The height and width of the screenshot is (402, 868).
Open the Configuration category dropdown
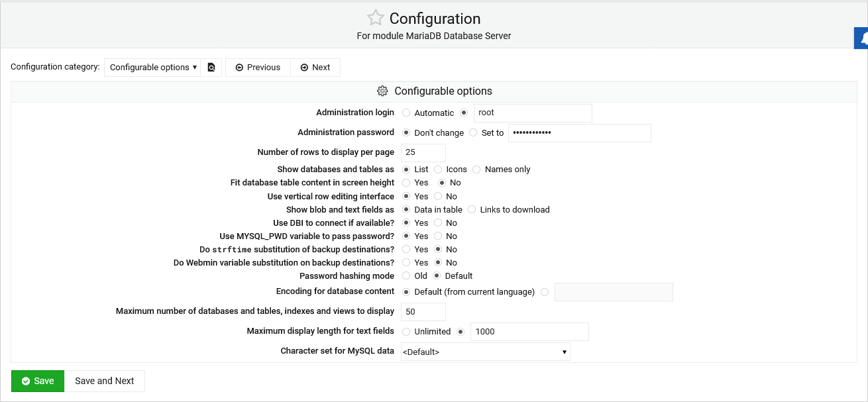coord(152,68)
